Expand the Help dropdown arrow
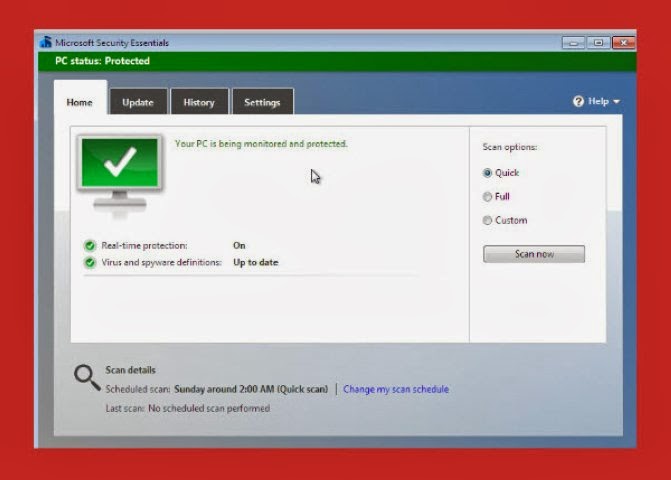 [616, 102]
